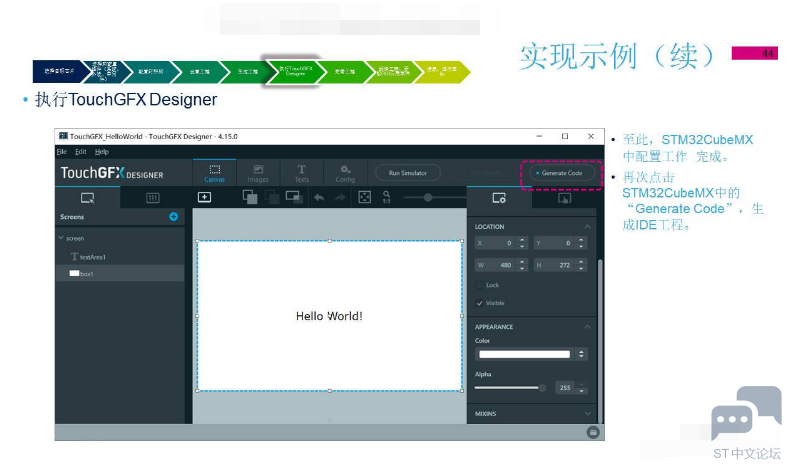Viewport: 790px width, 469px height.
Task: Click the Y value stepper arrows
Action: point(581,243)
